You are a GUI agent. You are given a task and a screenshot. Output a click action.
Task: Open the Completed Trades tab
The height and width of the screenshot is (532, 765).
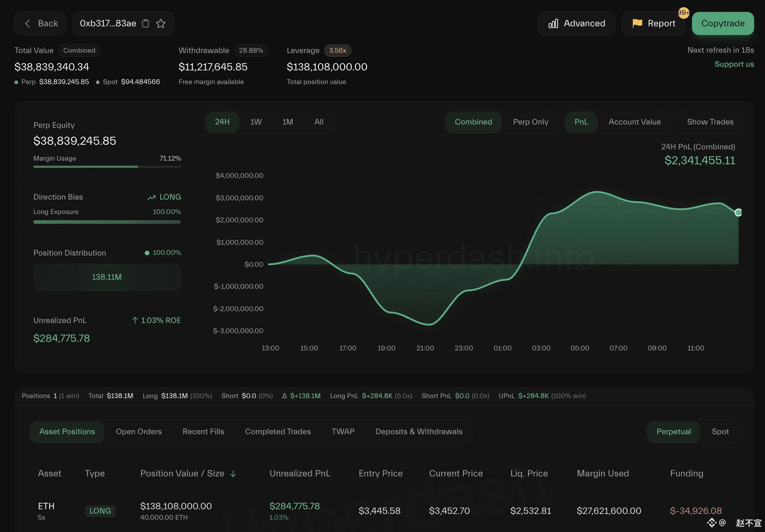pos(278,432)
